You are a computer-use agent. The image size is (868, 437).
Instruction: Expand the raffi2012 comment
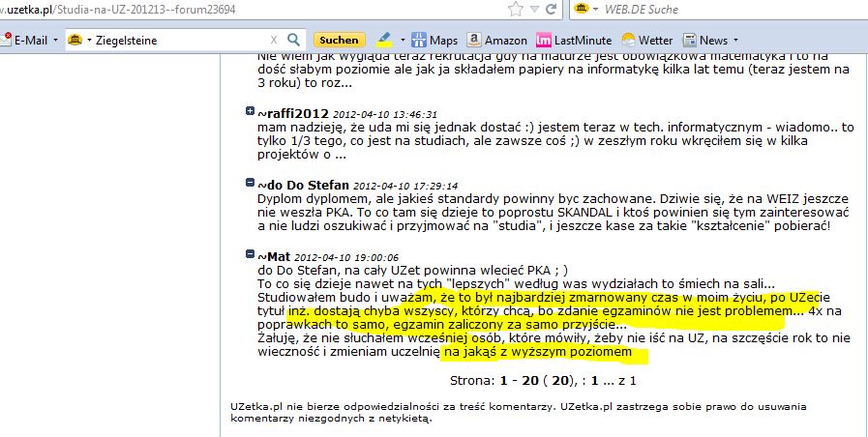(251, 113)
